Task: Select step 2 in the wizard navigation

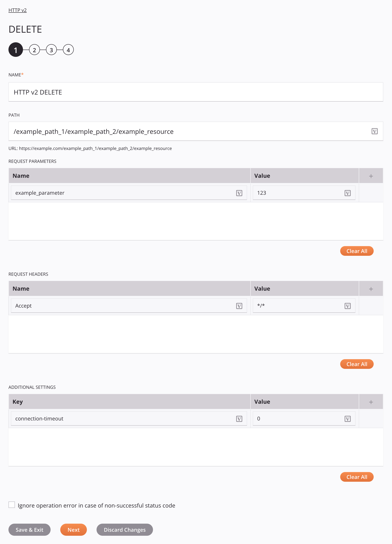Action: (x=34, y=50)
